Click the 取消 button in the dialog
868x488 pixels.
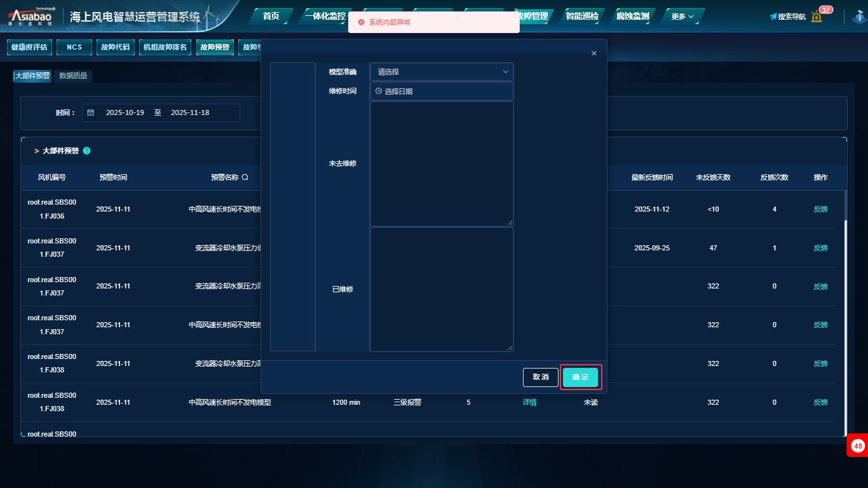point(541,377)
